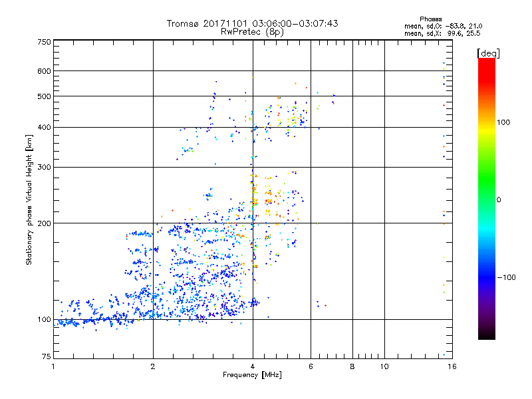Click the 'Phases' header label
Image resolution: width=532 pixels, height=399 pixels.
tap(430, 19)
